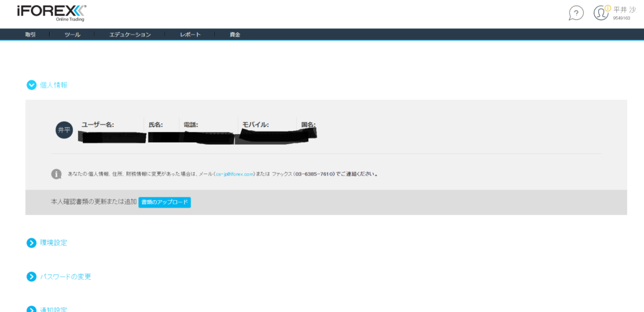
Task: Open the 資金 menu
Action: [235, 35]
